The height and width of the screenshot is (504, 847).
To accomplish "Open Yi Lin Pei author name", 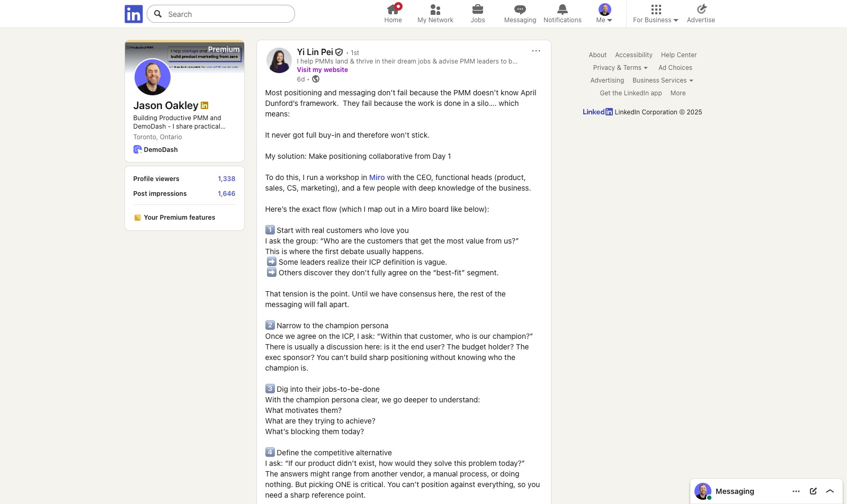I will [x=315, y=52].
